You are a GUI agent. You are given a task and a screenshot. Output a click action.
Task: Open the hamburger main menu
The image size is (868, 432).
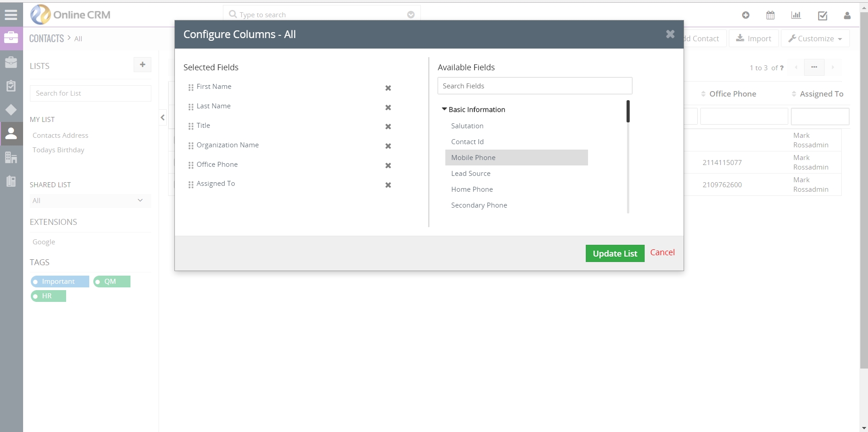[x=11, y=15]
